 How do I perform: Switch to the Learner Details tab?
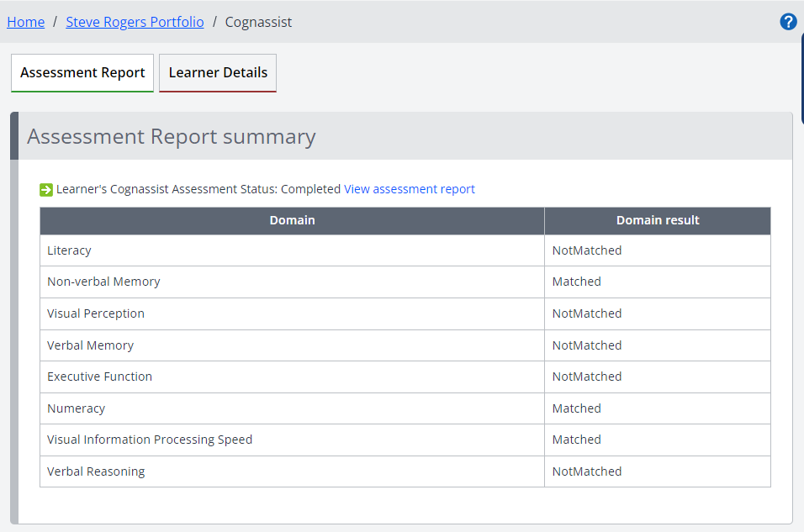tap(217, 73)
